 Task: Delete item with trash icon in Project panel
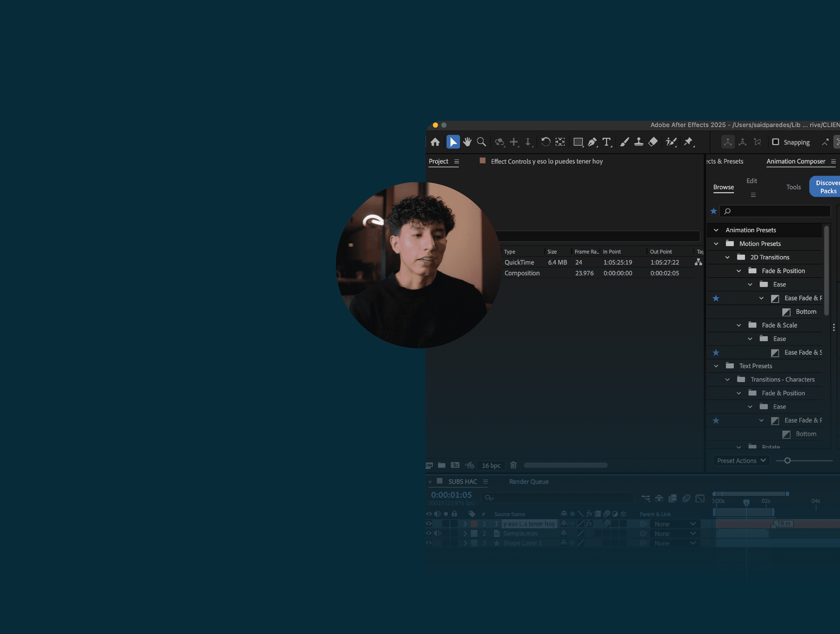(513, 465)
